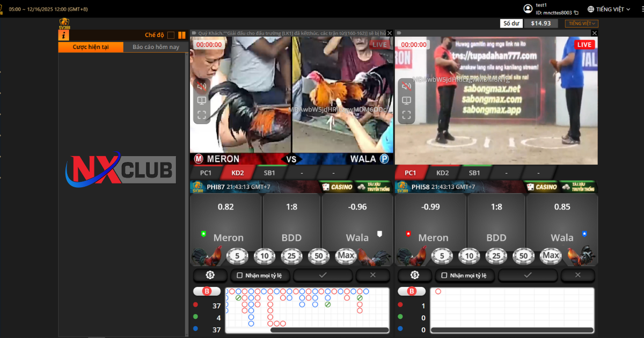Screen dimensions: 644x338
Task: Enter fullscreen on the left video
Action: pos(202,115)
